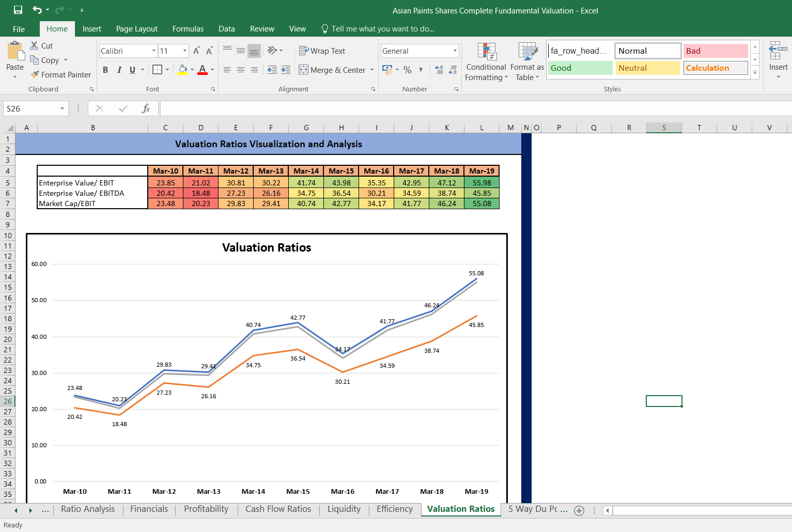The width and height of the screenshot is (792, 532).
Task: Toggle underline formatting
Action: (133, 70)
